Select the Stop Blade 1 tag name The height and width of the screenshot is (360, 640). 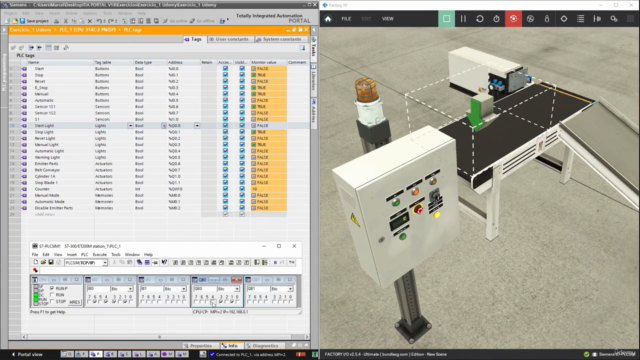coord(46,182)
